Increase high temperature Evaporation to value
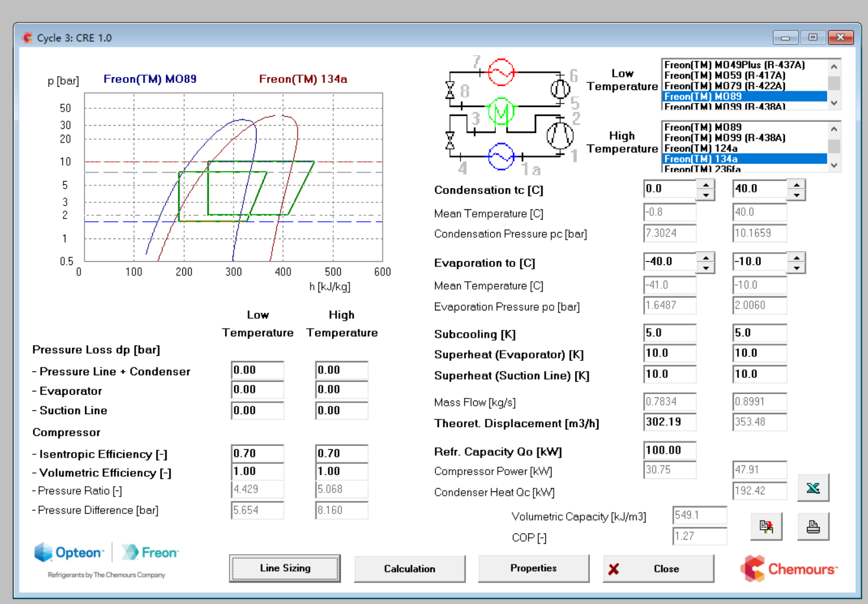The height and width of the screenshot is (604, 868). (796, 257)
